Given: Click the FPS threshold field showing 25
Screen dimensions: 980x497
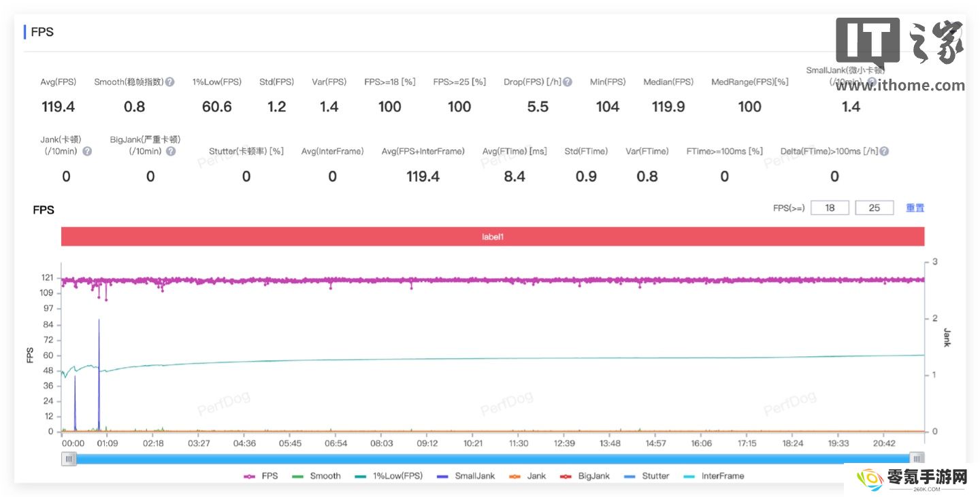Looking at the screenshot, I should [x=875, y=208].
